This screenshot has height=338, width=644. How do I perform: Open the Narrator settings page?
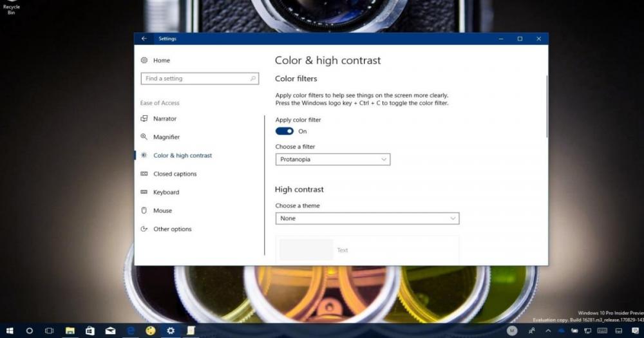coord(164,119)
